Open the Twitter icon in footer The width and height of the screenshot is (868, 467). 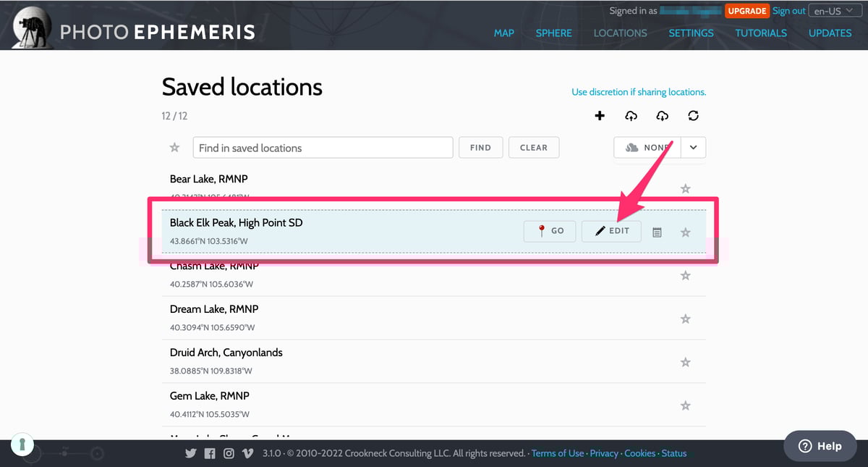pyautogui.click(x=191, y=453)
